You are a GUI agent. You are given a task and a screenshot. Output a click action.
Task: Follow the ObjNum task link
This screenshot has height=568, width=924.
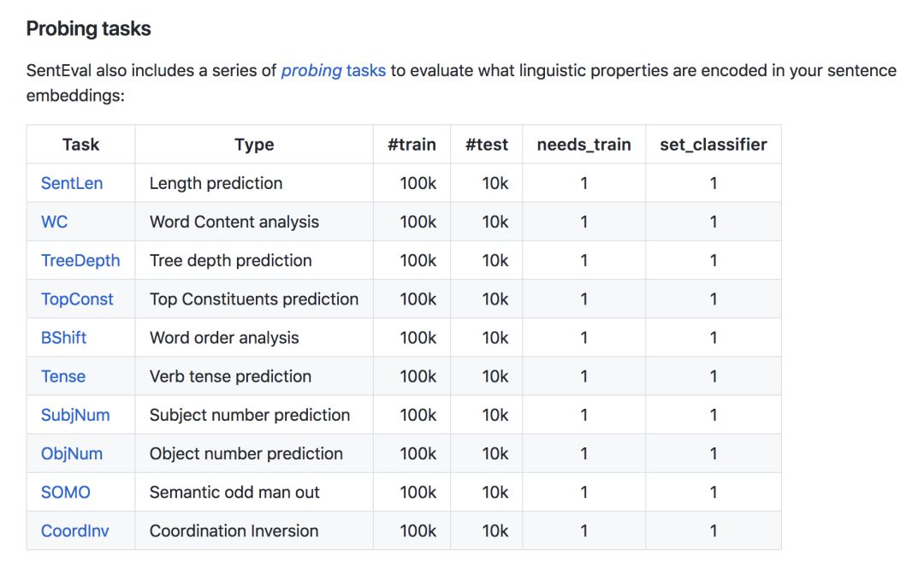tap(72, 453)
